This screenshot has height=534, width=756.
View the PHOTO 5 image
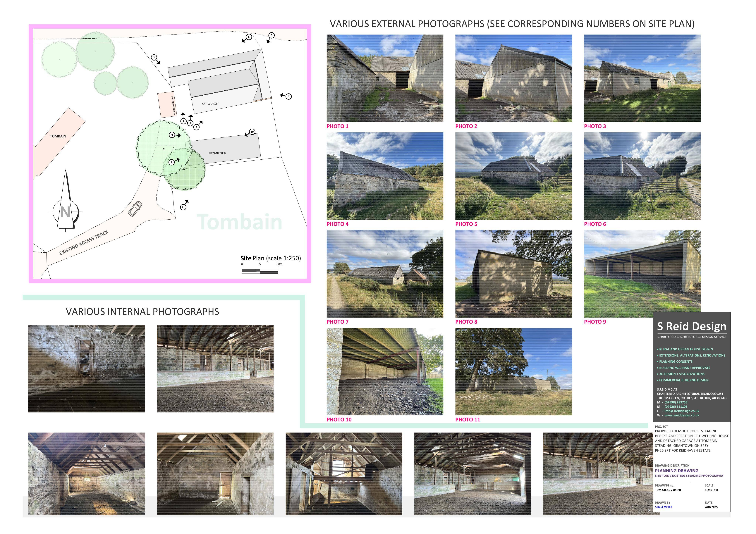[514, 176]
